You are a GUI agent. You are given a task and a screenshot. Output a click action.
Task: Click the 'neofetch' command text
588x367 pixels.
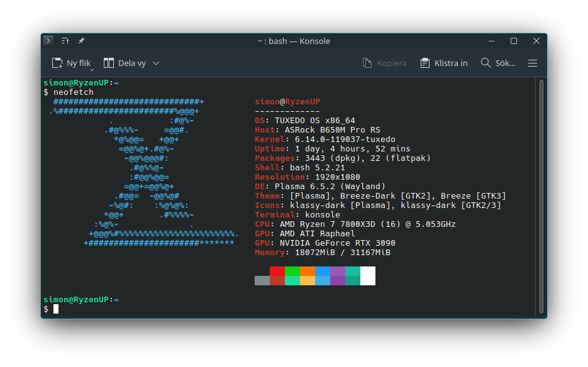74,92
